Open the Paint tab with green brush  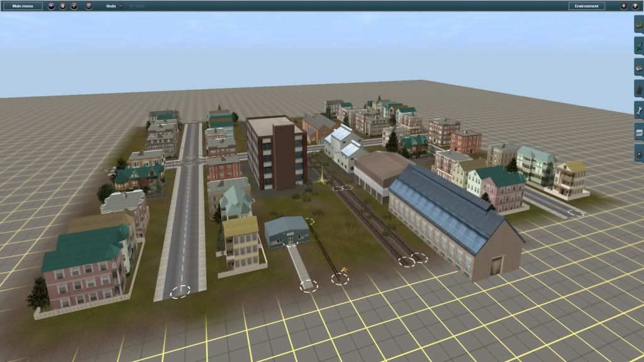coord(639,46)
